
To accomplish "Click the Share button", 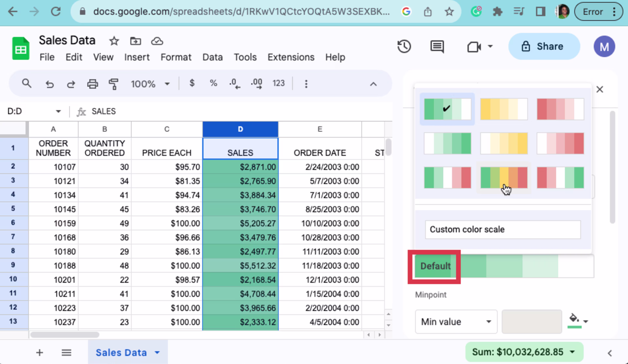I will tap(545, 46).
